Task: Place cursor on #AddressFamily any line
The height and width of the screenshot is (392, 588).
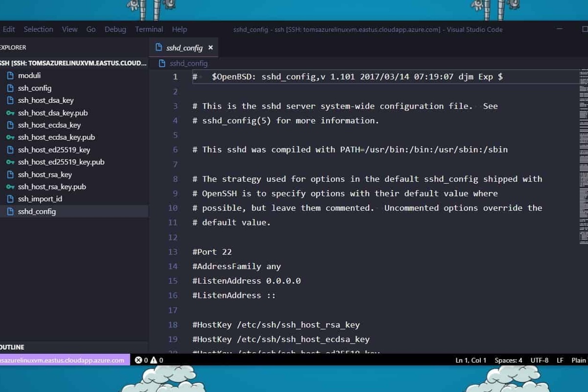Action: coord(236,267)
